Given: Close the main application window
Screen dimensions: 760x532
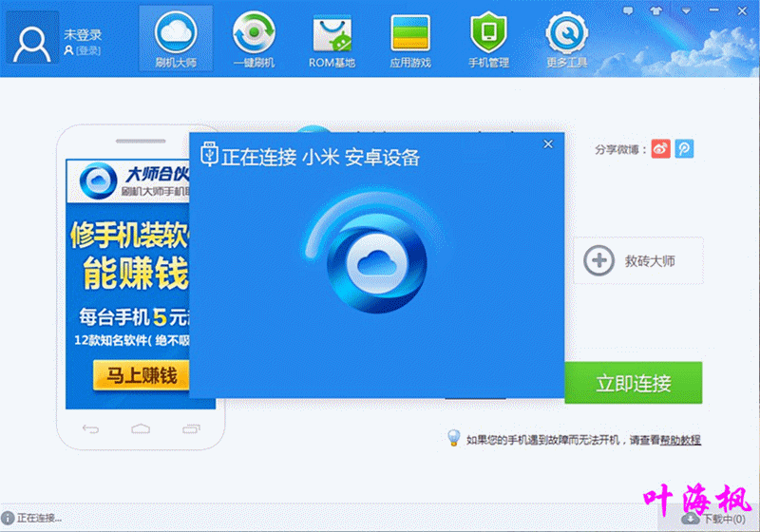Looking at the screenshot, I should point(742,10).
